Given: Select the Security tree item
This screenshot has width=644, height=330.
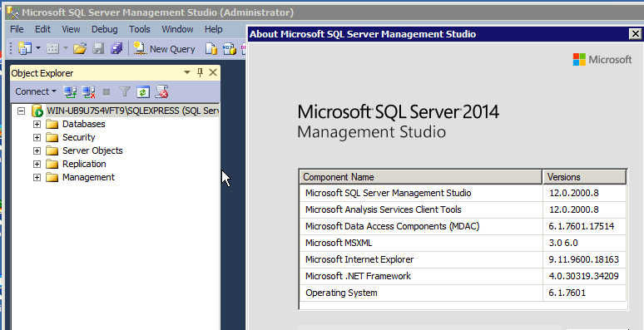Looking at the screenshot, I should (78, 137).
